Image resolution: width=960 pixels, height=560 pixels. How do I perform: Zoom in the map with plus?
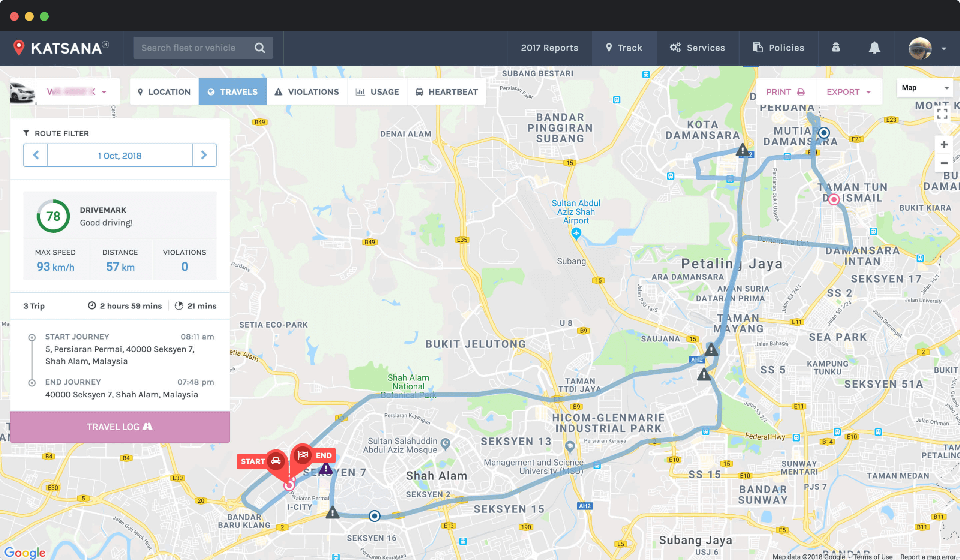944,145
